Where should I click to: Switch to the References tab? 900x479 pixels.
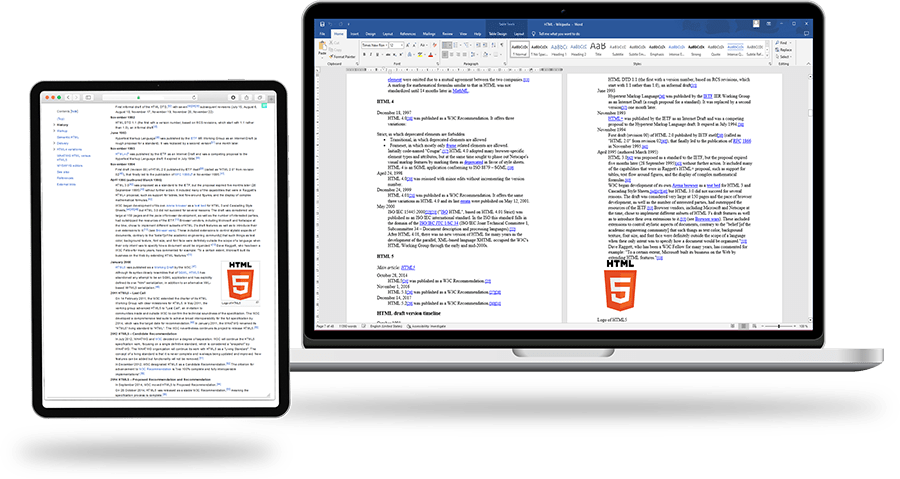point(408,33)
